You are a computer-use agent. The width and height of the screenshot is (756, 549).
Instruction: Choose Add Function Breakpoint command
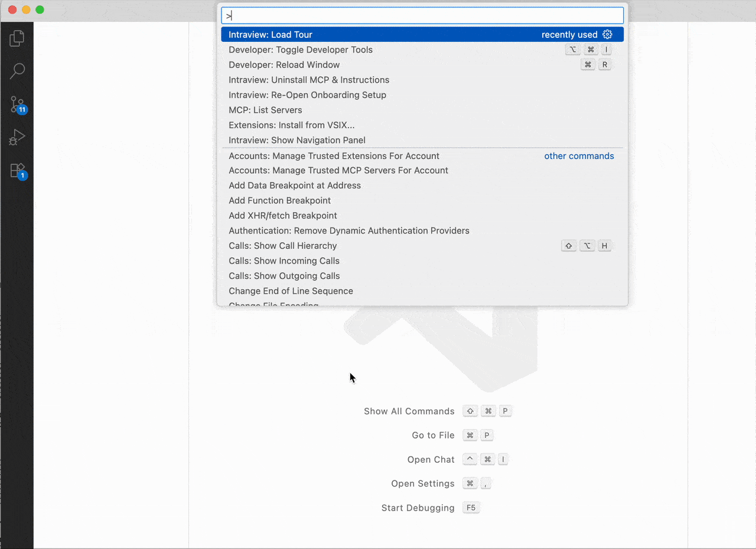pos(422,201)
